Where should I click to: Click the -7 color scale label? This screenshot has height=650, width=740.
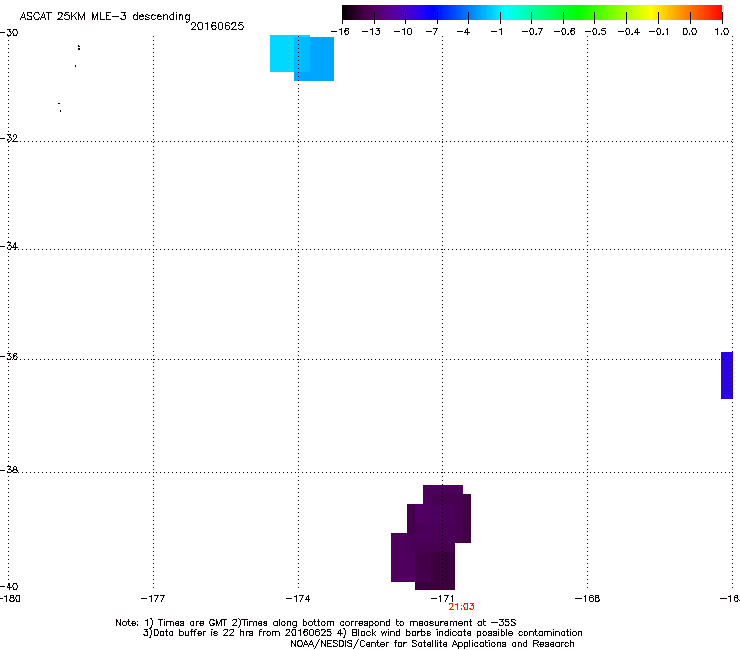[x=432, y=32]
